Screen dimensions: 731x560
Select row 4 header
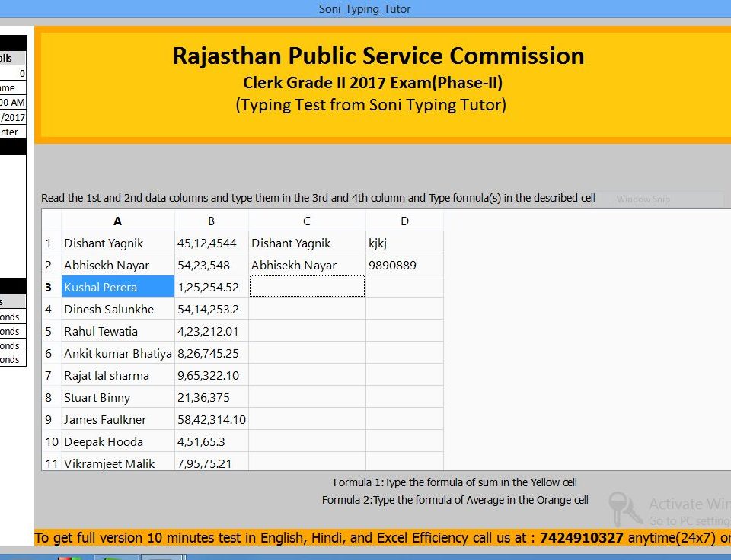point(51,309)
